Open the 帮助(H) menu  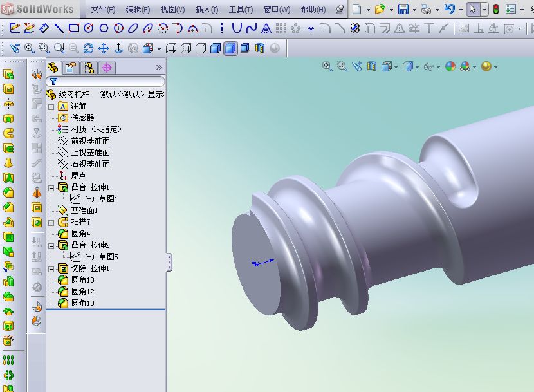click(x=313, y=10)
